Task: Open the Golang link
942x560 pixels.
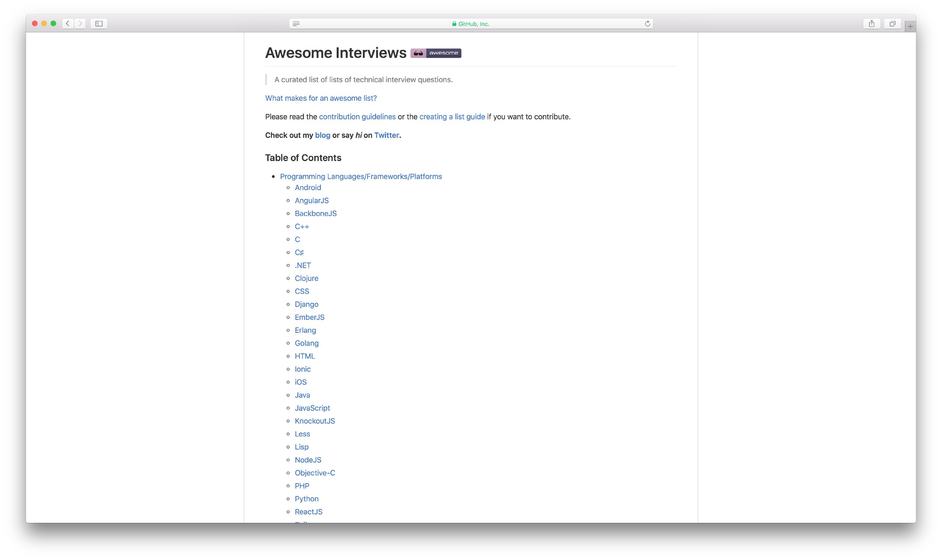Action: pyautogui.click(x=307, y=343)
